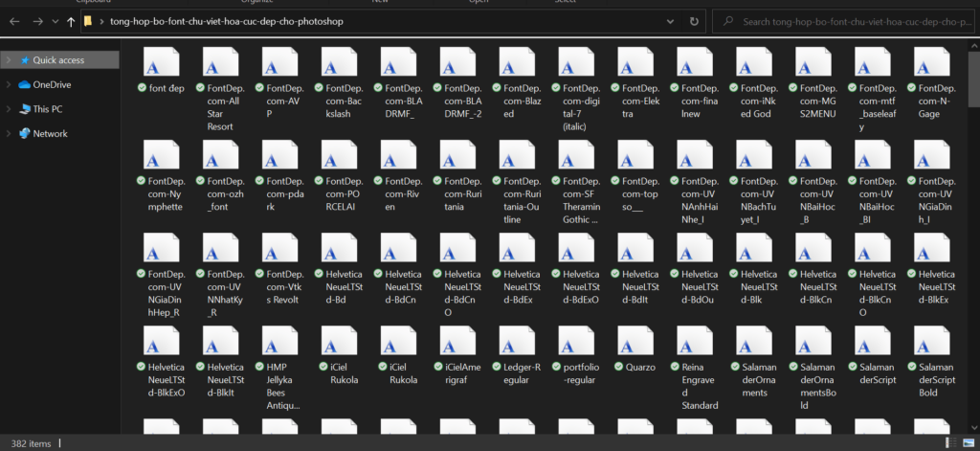Select FontDep.com-Nymphette font file

(161, 174)
